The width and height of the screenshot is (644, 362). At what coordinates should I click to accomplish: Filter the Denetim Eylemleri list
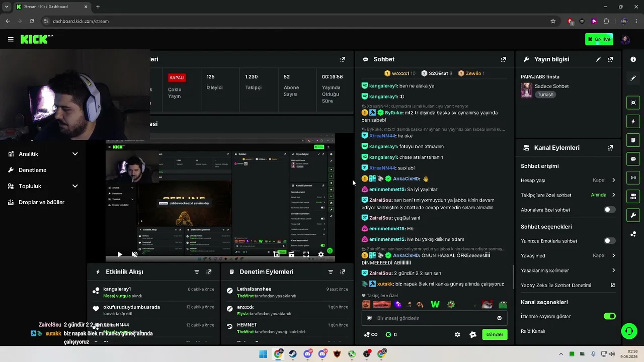coord(331,272)
